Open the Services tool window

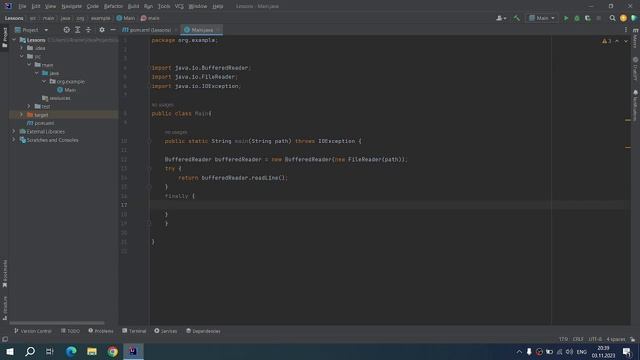click(166, 331)
